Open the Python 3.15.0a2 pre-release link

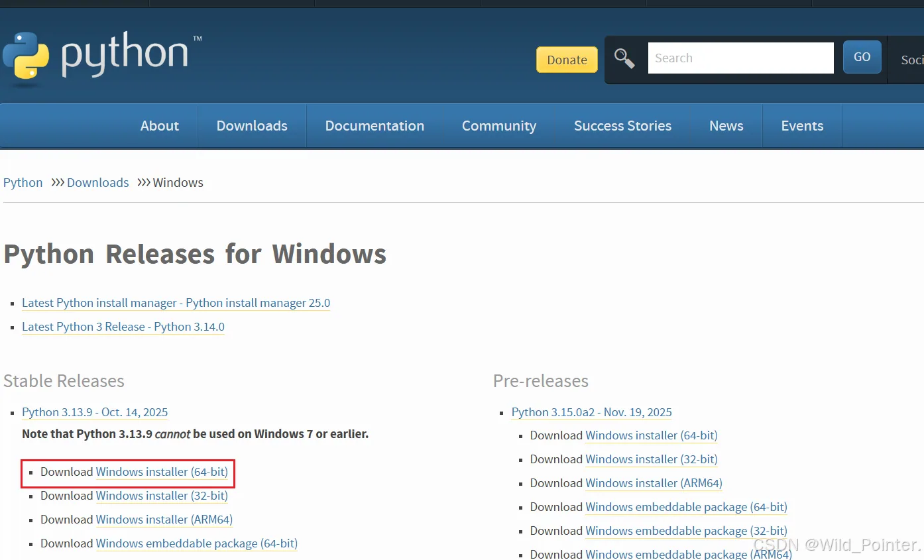(591, 412)
